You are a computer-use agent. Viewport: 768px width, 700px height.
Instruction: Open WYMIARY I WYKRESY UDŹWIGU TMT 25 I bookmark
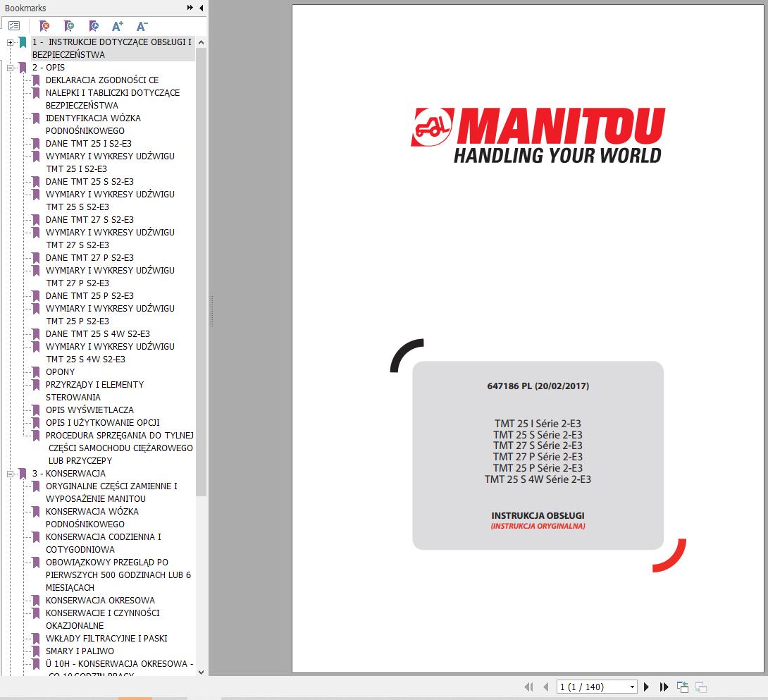point(110,163)
